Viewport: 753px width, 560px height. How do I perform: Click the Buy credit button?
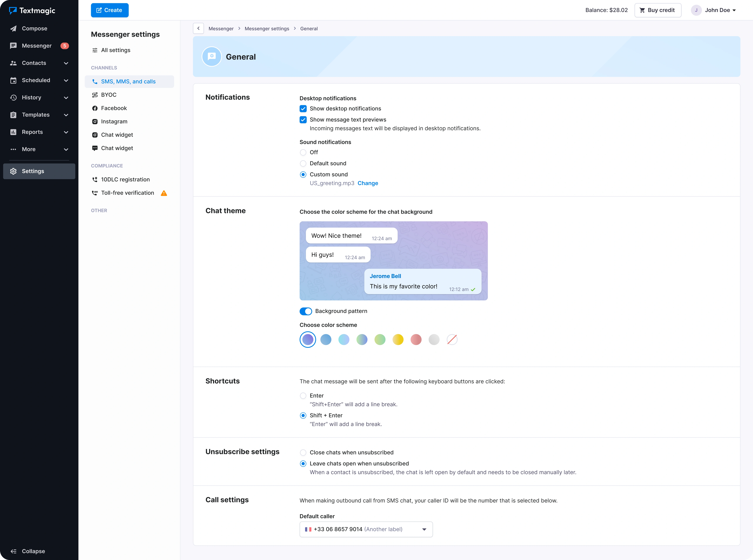(x=658, y=10)
